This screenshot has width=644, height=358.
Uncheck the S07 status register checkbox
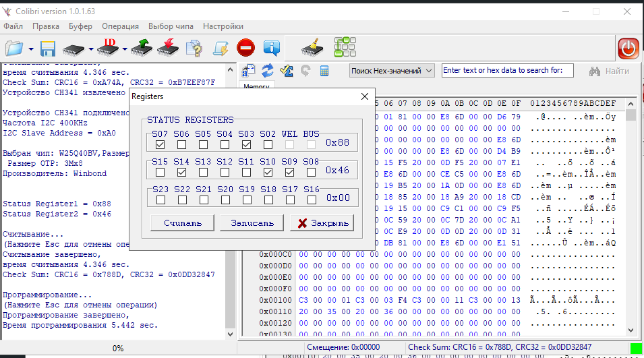pos(160,144)
